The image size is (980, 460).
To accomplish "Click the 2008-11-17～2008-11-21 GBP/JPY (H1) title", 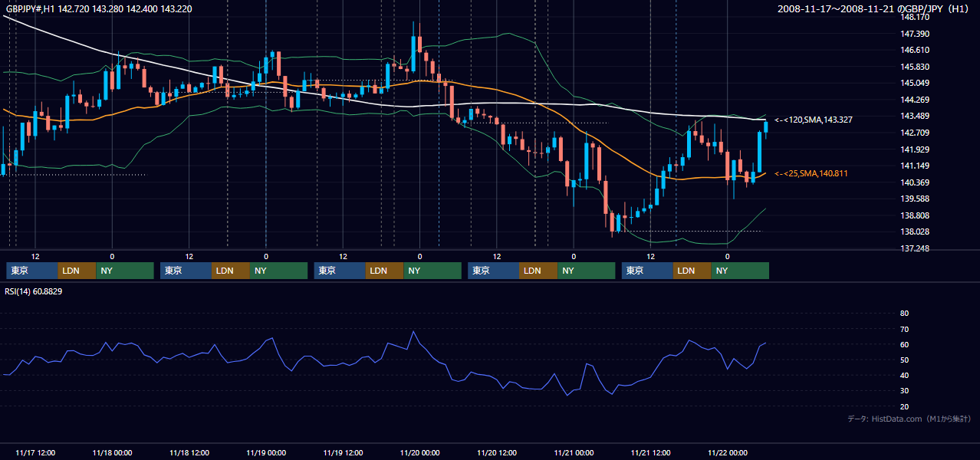I will tap(874, 9).
